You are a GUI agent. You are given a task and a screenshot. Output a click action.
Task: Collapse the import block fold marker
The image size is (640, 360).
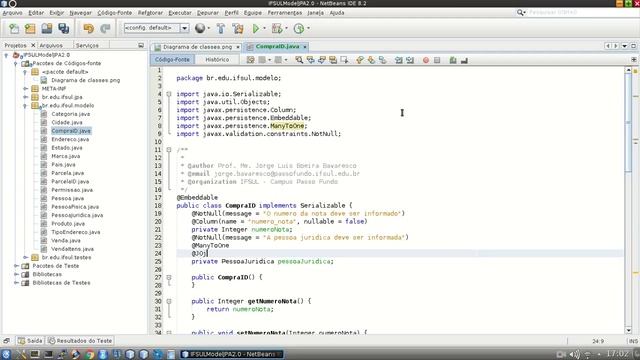(x=169, y=94)
